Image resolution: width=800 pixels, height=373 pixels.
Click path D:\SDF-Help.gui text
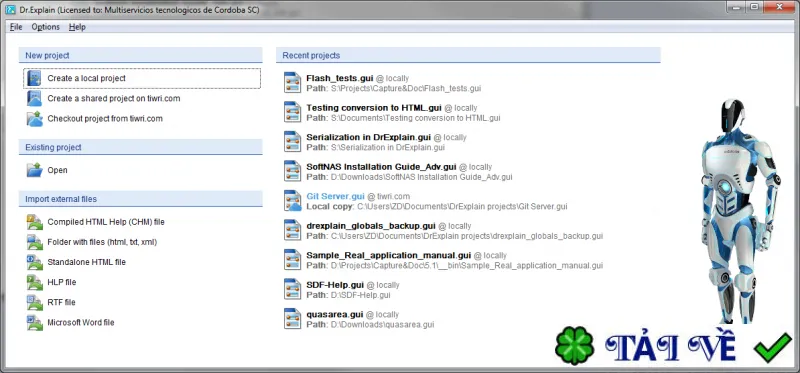pyautogui.click(x=361, y=295)
